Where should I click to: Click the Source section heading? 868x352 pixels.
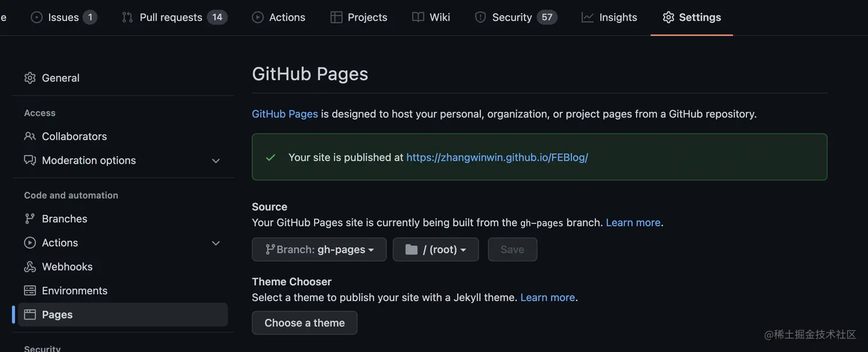pyautogui.click(x=270, y=207)
